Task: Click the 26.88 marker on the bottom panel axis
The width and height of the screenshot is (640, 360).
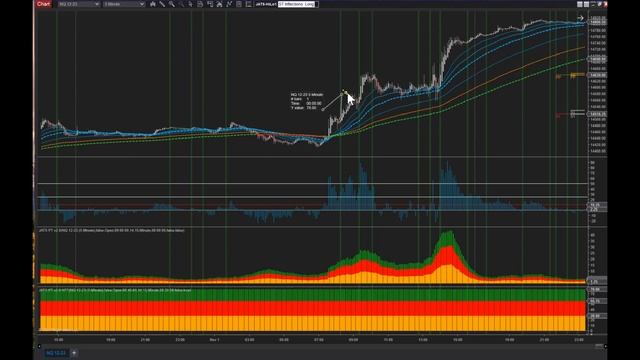Action: click(596, 316)
